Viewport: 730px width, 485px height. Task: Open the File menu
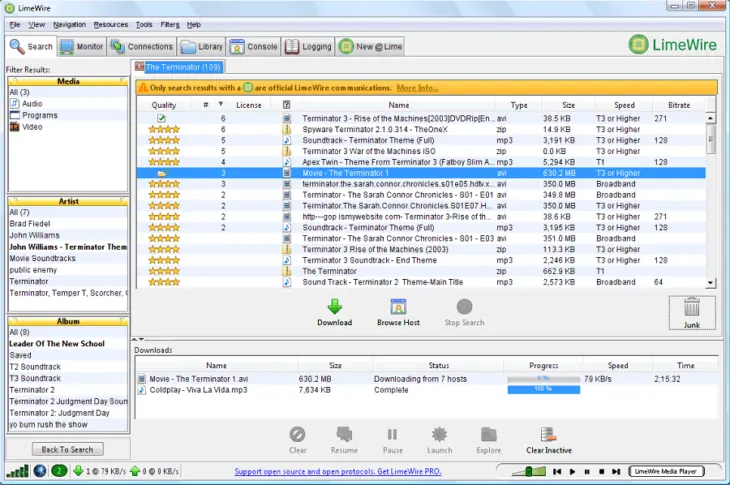[15, 25]
